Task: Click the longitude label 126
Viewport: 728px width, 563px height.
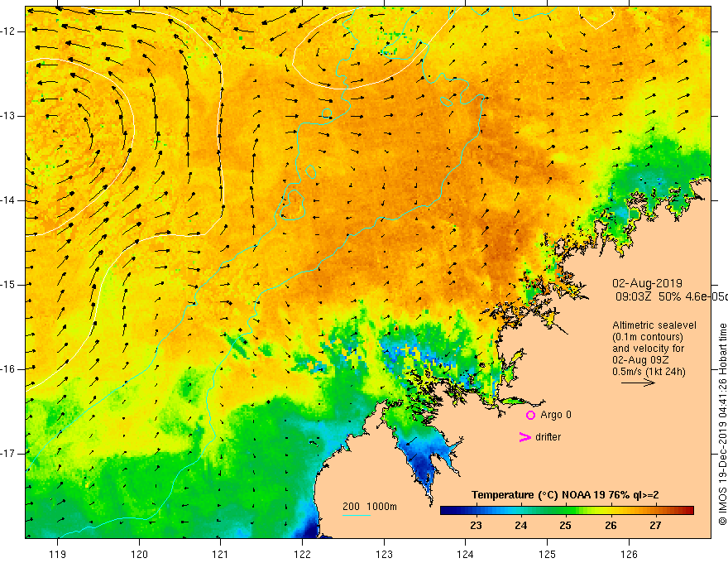Action: click(629, 554)
